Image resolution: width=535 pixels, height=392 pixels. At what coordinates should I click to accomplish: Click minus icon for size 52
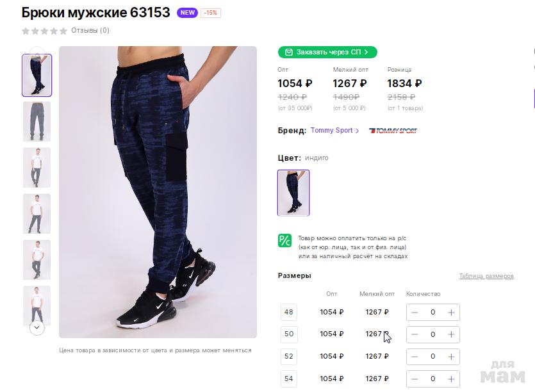[415, 356]
